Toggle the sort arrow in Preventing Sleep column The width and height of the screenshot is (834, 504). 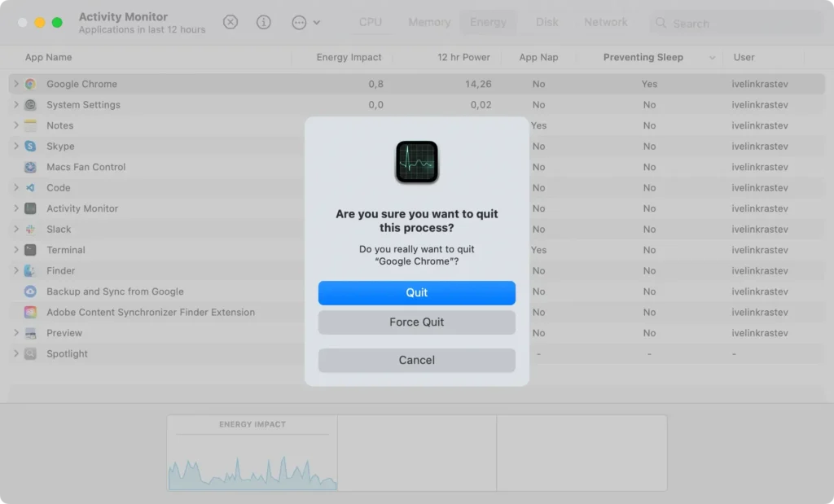(712, 58)
